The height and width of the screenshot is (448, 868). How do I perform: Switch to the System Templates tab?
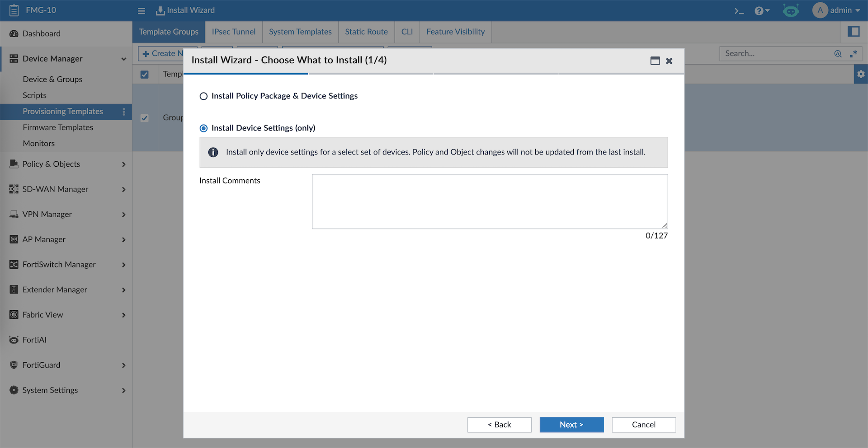pos(300,32)
